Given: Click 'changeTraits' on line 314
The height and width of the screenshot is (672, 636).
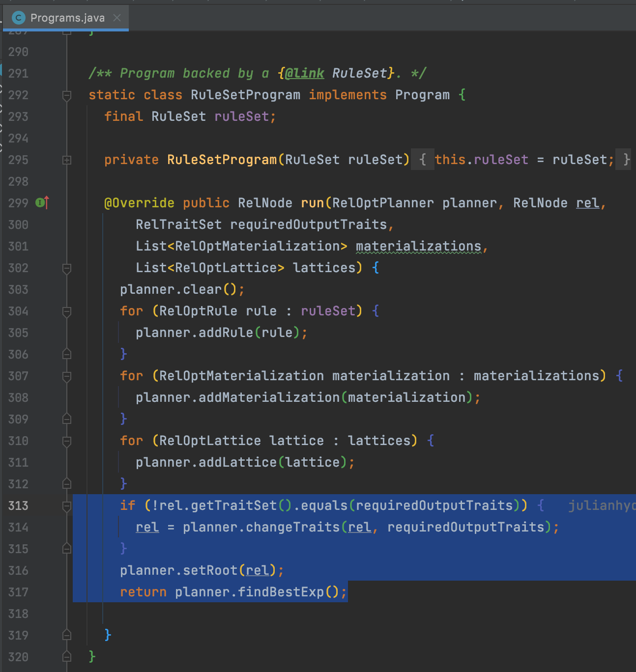Looking at the screenshot, I should [x=292, y=527].
